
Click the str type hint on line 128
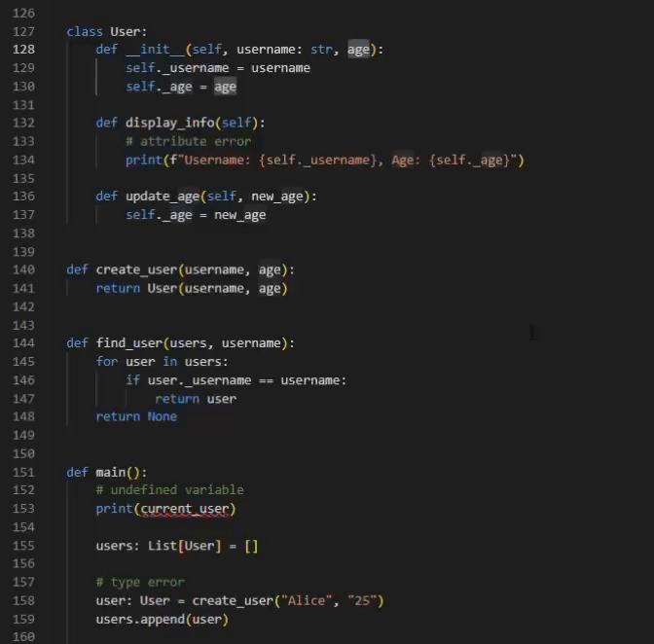(x=321, y=50)
